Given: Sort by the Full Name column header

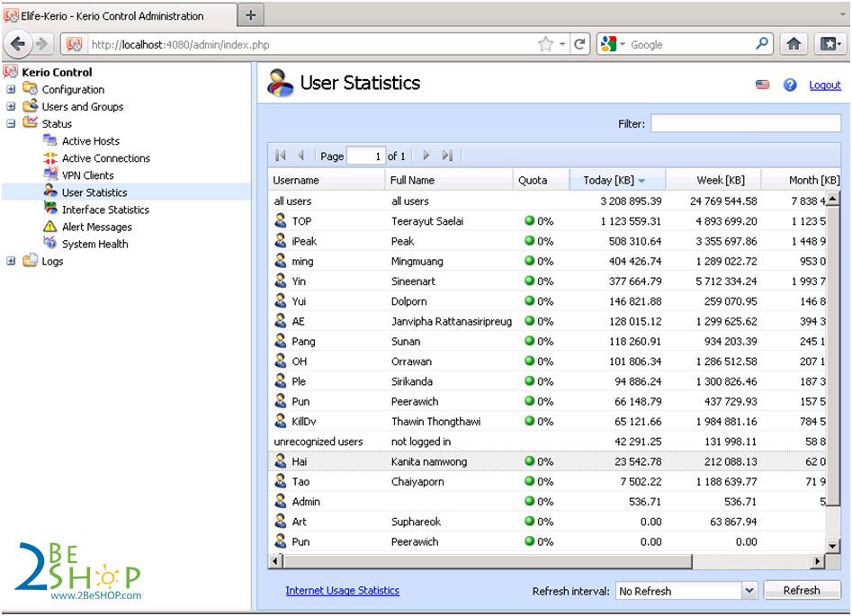Looking at the screenshot, I should (x=449, y=180).
